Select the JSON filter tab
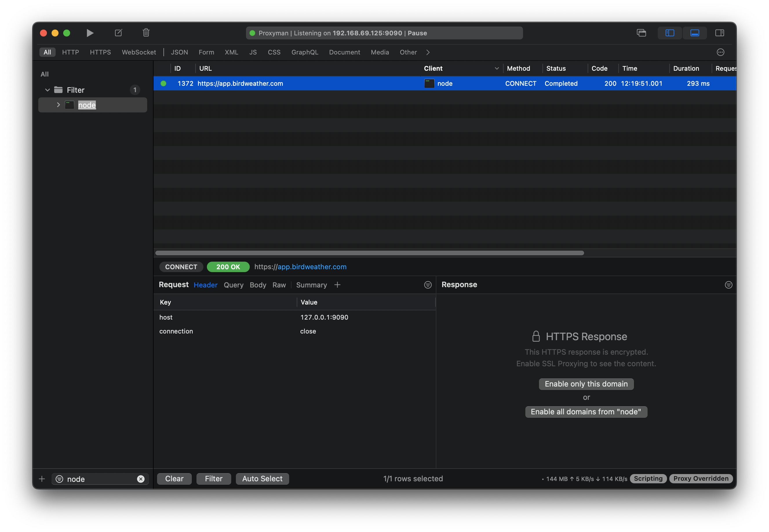The height and width of the screenshot is (532, 769). click(x=179, y=52)
